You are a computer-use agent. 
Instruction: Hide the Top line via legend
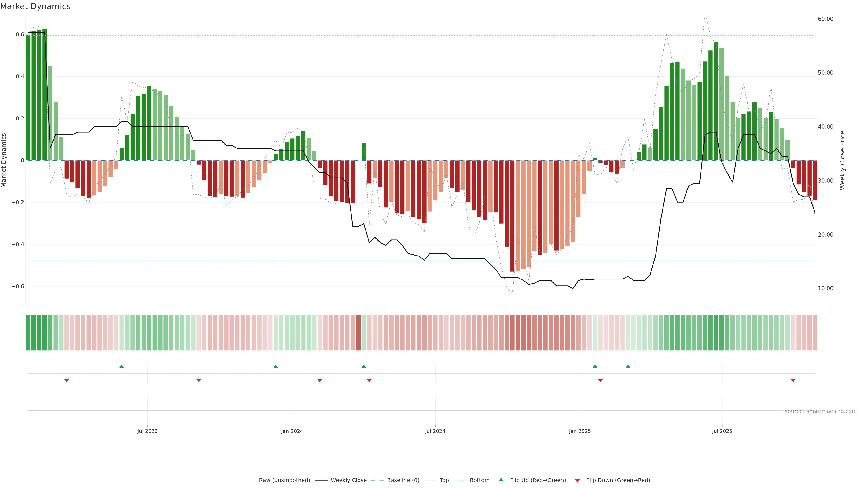pyautogui.click(x=444, y=480)
